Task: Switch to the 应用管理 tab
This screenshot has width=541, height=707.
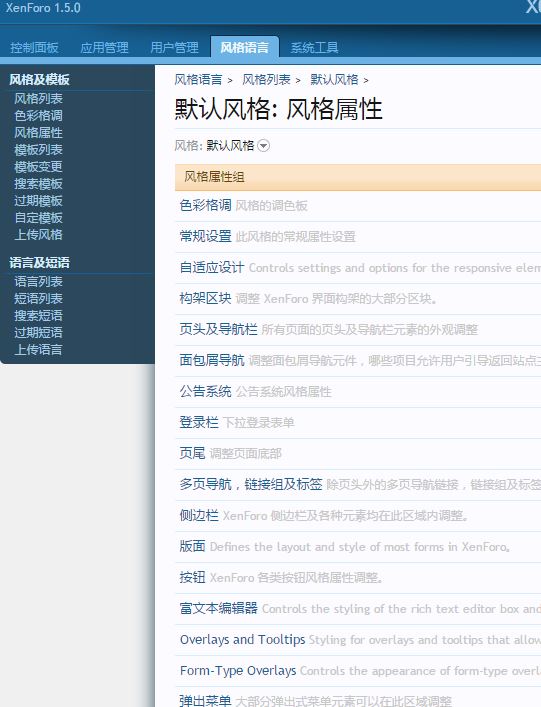Action: (x=104, y=47)
